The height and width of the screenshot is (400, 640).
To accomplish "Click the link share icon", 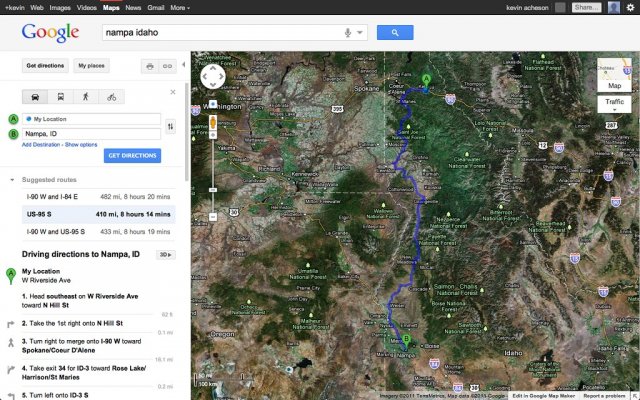I will pyautogui.click(x=167, y=66).
